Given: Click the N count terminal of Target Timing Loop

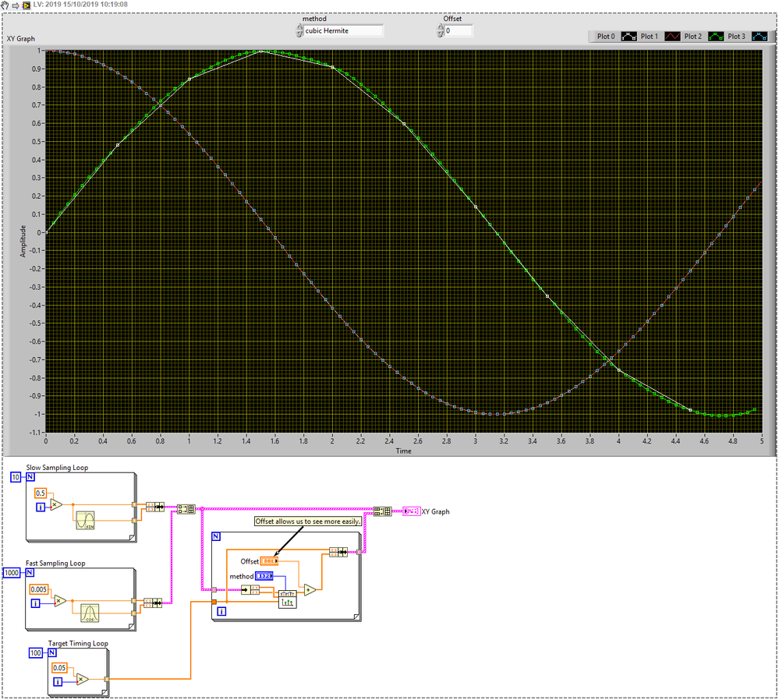Looking at the screenshot, I should coord(52,652).
